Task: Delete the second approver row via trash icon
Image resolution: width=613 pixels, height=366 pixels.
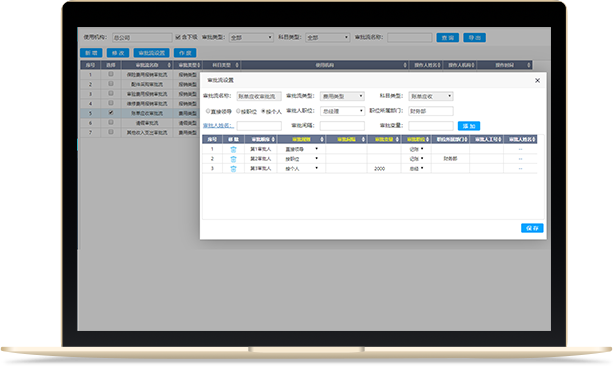Action: [233, 159]
